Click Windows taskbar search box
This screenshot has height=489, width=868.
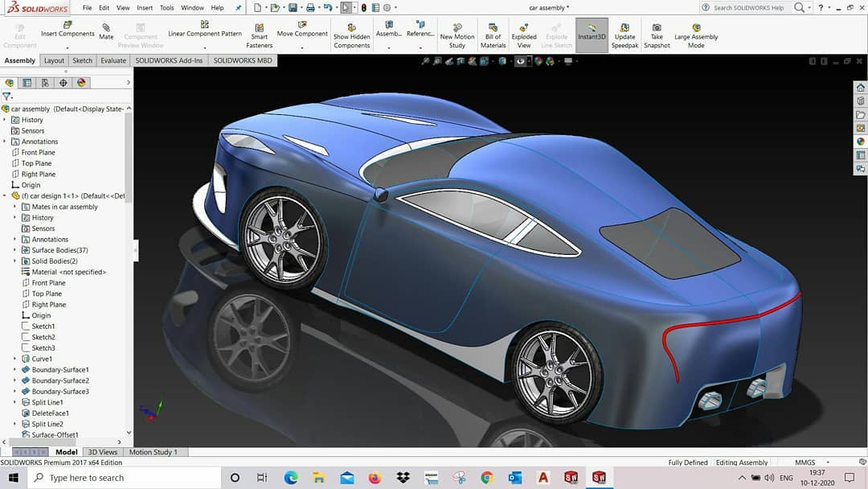pos(125,478)
